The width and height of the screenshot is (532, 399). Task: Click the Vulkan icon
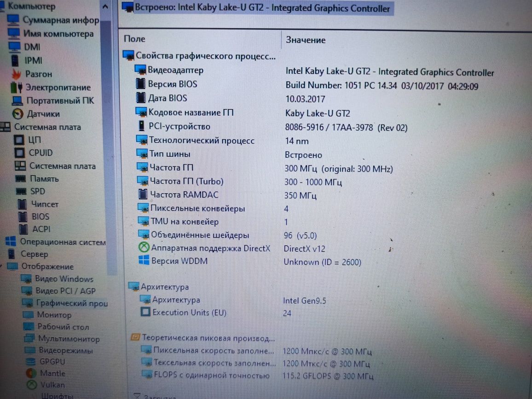coord(32,385)
